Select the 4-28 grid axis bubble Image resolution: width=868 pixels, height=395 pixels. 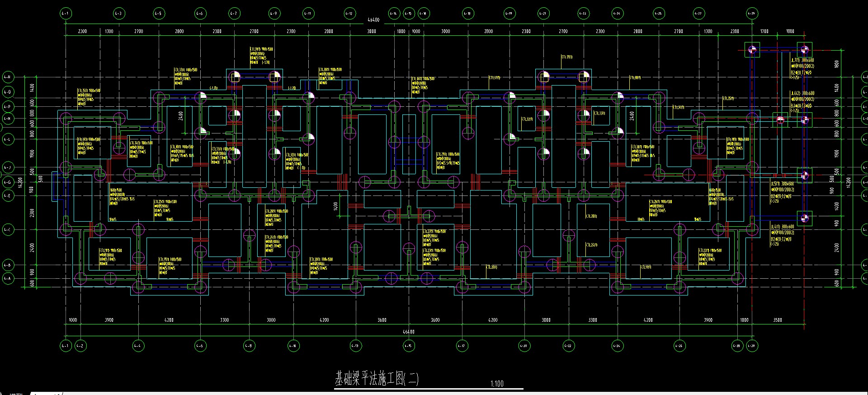(737, 346)
